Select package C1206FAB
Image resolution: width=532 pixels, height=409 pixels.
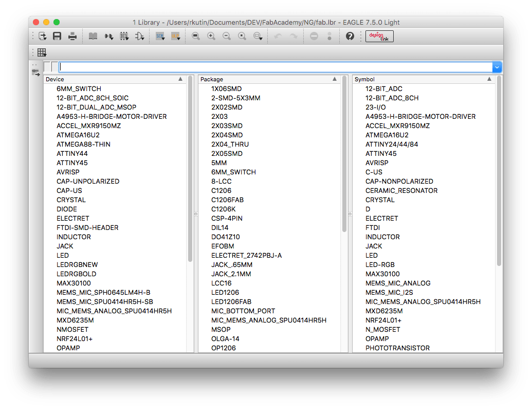[x=227, y=200]
